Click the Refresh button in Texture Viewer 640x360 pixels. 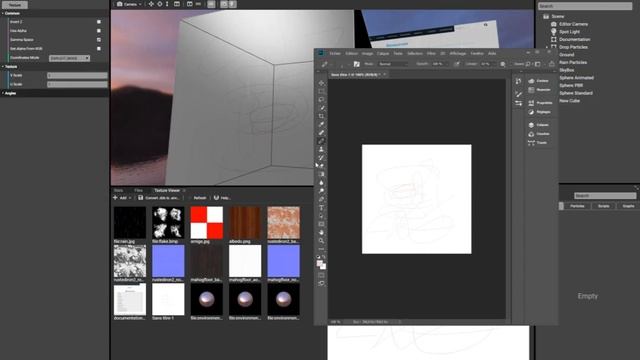pos(199,198)
